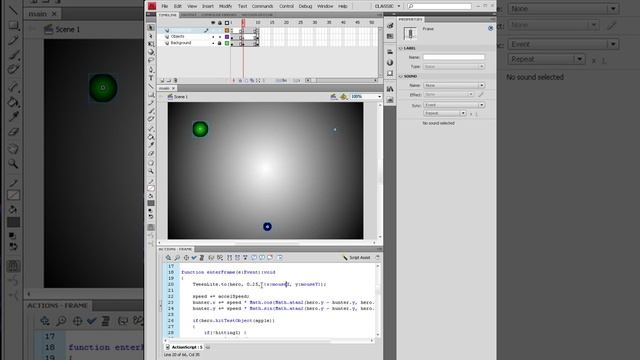Click the Add new item to script icon

click(168, 258)
